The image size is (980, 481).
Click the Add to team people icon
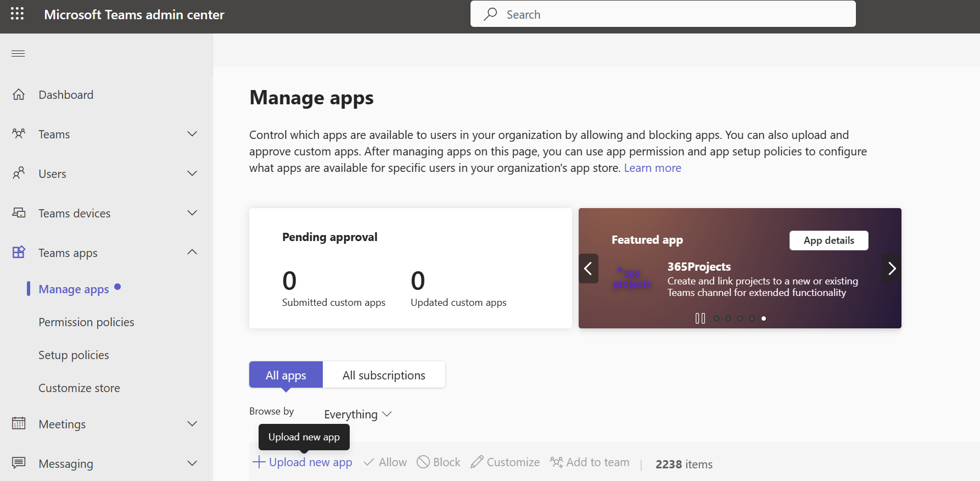pos(557,462)
